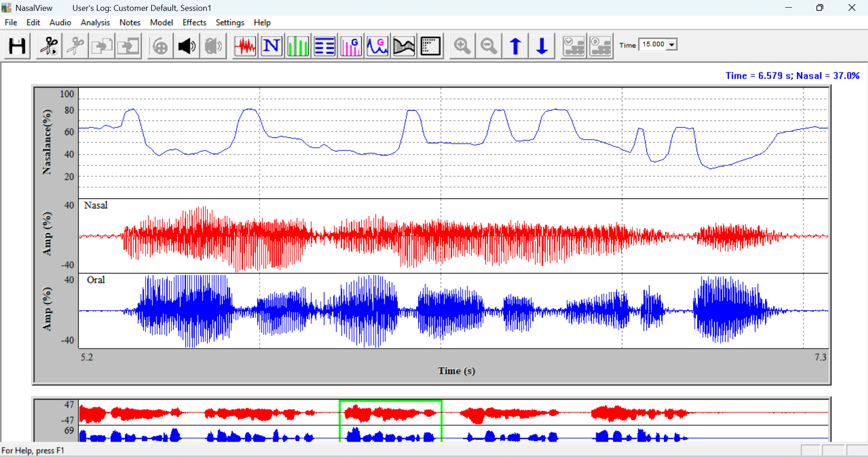Click the scissors cut-and-play icon

(49, 46)
